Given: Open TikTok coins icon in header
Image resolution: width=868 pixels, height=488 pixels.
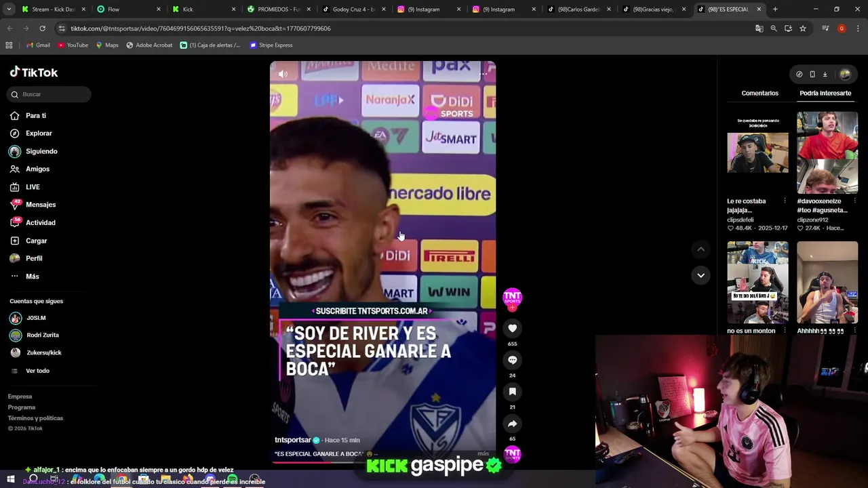Looking at the screenshot, I should (x=799, y=74).
